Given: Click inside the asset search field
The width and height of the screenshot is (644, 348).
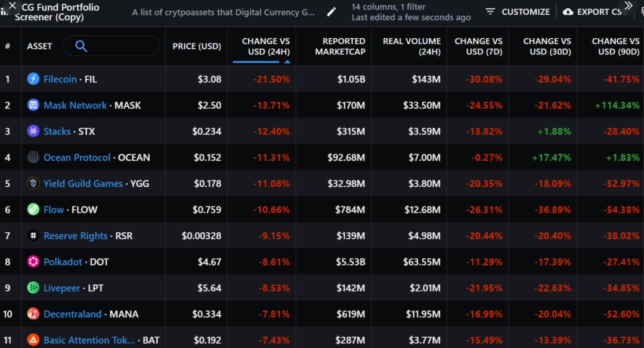Looking at the screenshot, I should point(111,46).
